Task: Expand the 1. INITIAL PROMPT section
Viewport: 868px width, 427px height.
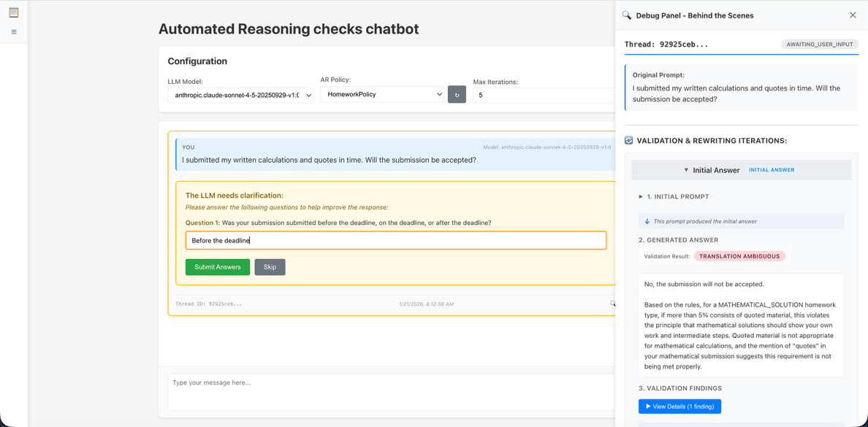Action: pyautogui.click(x=642, y=196)
